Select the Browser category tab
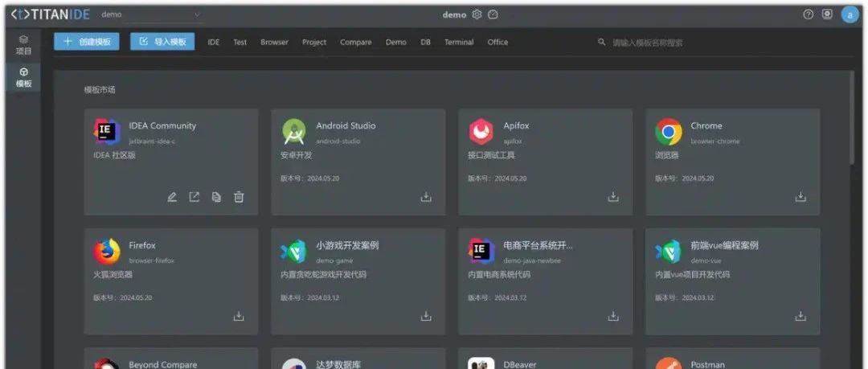The image size is (868, 369). point(275,42)
